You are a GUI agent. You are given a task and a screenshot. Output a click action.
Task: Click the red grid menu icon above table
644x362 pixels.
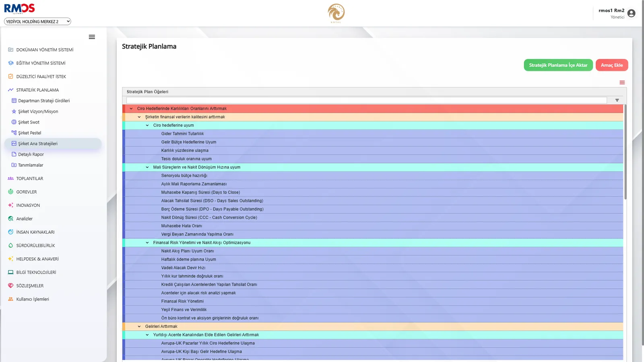(x=622, y=82)
